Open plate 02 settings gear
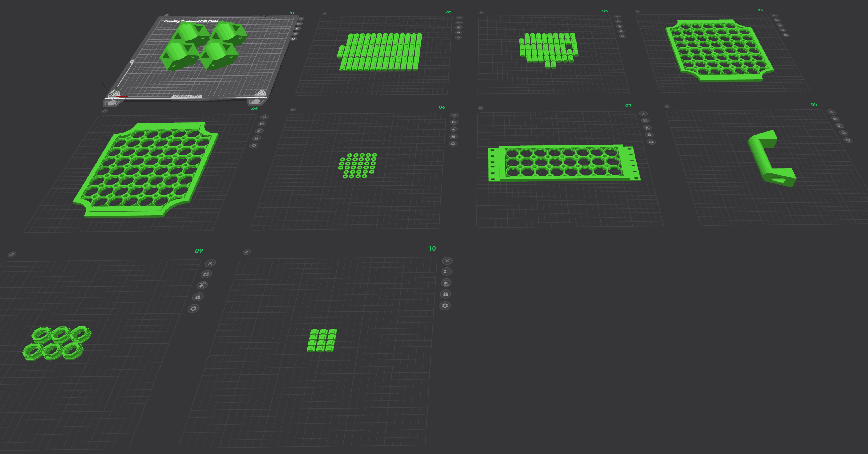Viewport: 868px width, 454px height. coord(458,38)
